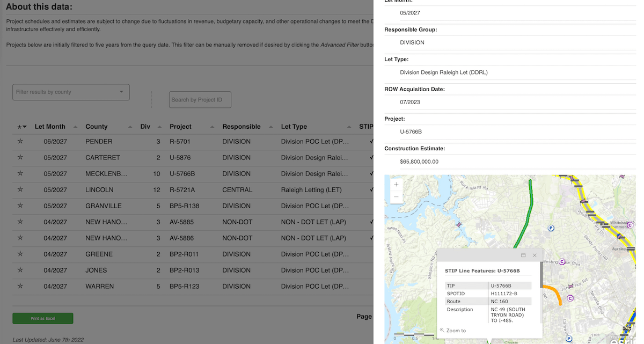Click the Print as Excel button

[43, 318]
